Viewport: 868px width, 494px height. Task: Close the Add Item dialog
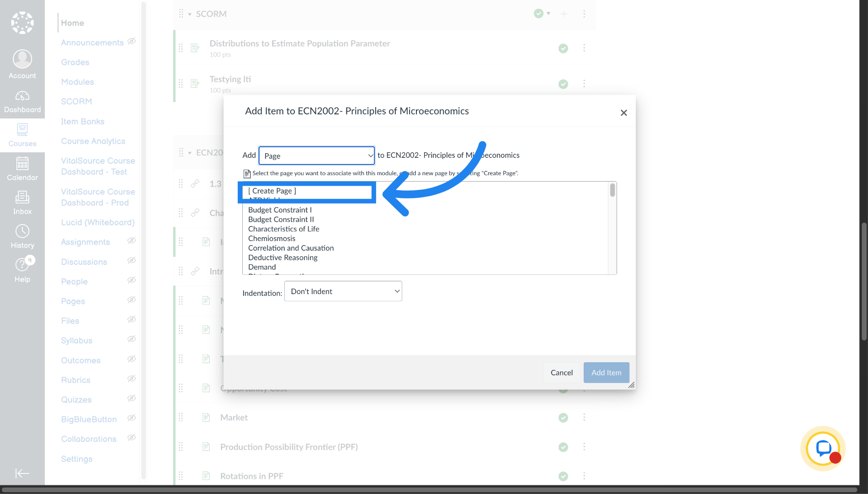click(x=623, y=113)
